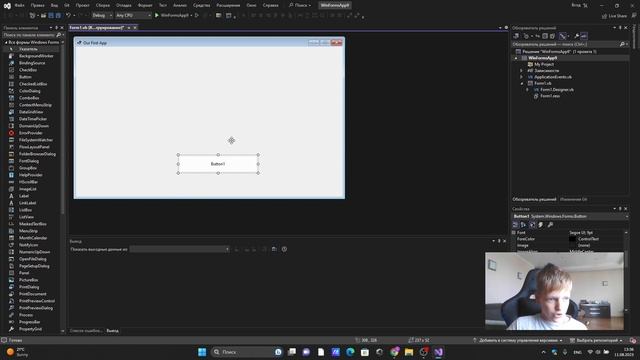Open the Any CPU platform dropdown
The height and width of the screenshot is (360, 640).
[133, 16]
